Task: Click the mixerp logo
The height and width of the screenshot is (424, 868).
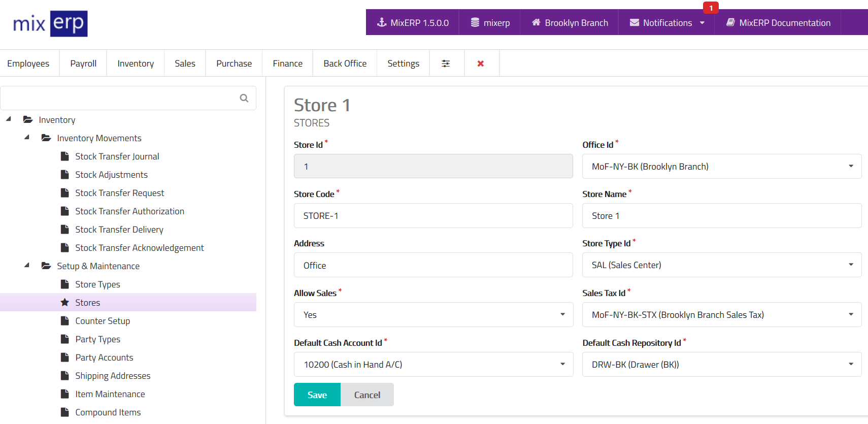Action: pyautogui.click(x=50, y=24)
